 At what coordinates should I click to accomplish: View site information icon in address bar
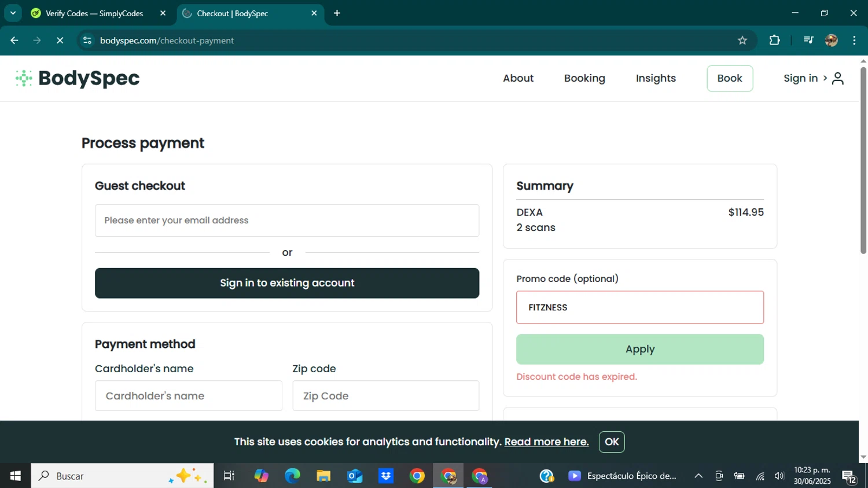pos(87,41)
